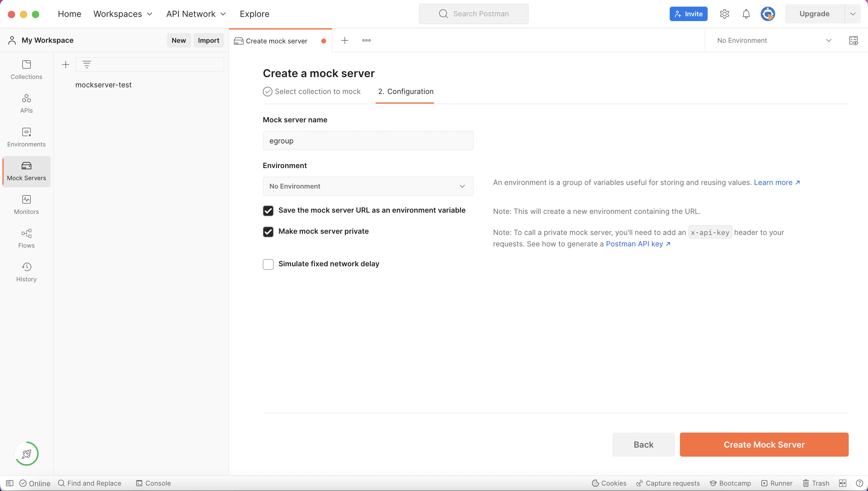Open the Explore page
Screen dimensions: 868x491
point(254,14)
